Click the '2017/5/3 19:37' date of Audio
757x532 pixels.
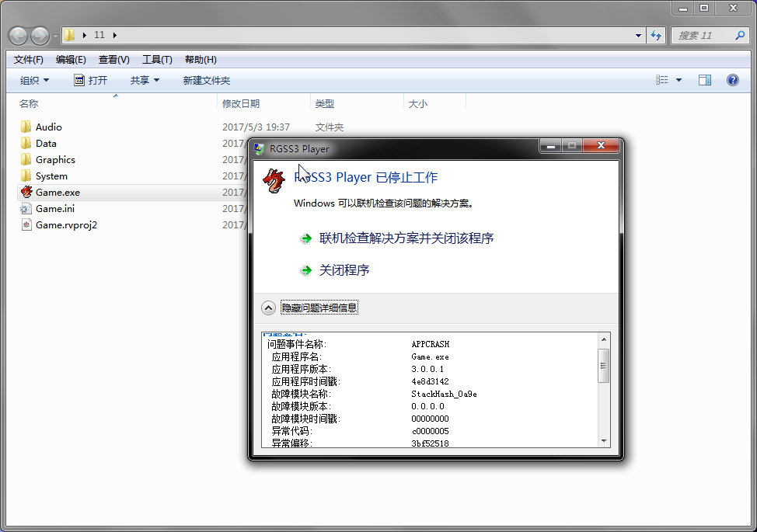[x=256, y=127]
